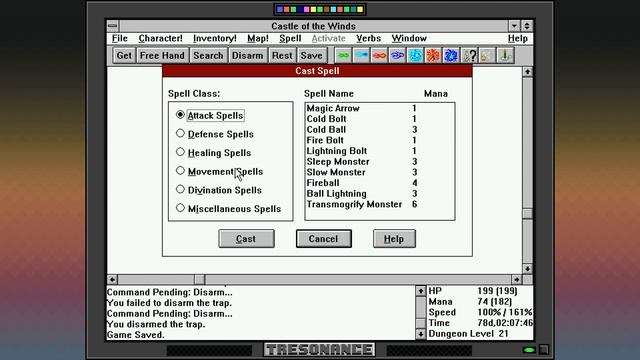Click the blue Ball Lightning spell icon

click(x=451, y=55)
